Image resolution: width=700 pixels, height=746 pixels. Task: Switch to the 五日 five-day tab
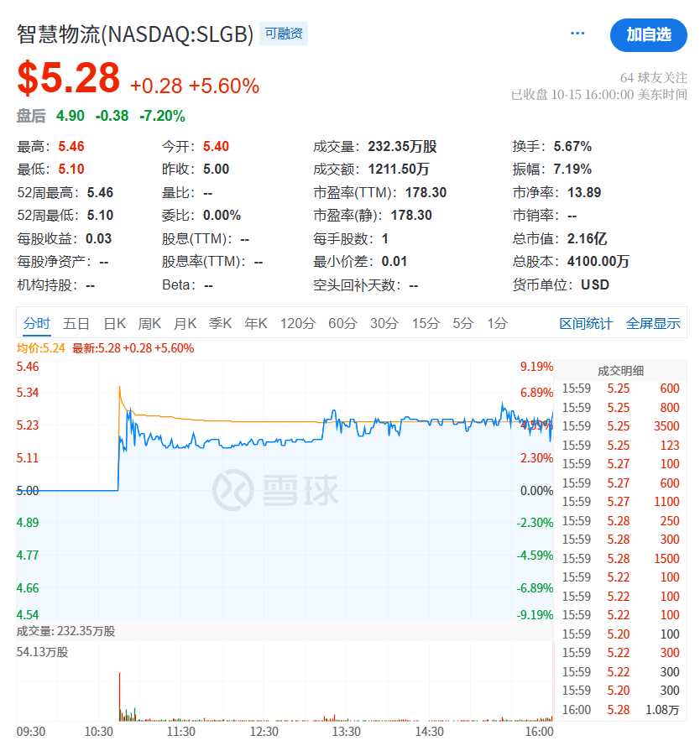[76, 323]
